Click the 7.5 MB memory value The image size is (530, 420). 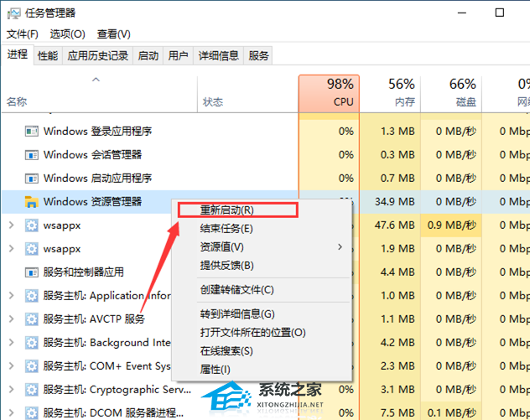tap(397, 413)
